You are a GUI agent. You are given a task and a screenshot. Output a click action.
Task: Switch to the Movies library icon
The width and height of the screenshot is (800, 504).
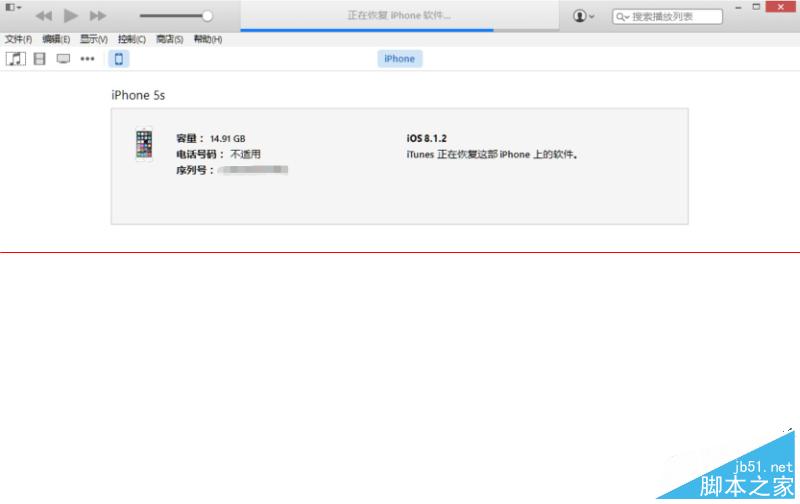click(x=39, y=59)
